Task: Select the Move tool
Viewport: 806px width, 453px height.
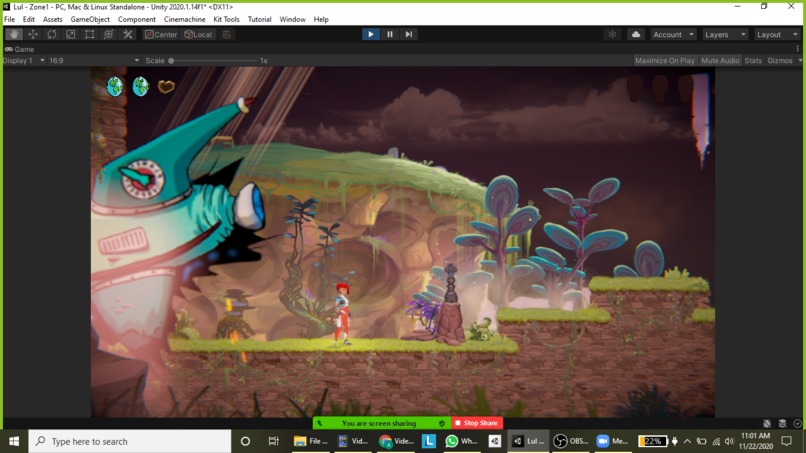Action: [x=33, y=34]
